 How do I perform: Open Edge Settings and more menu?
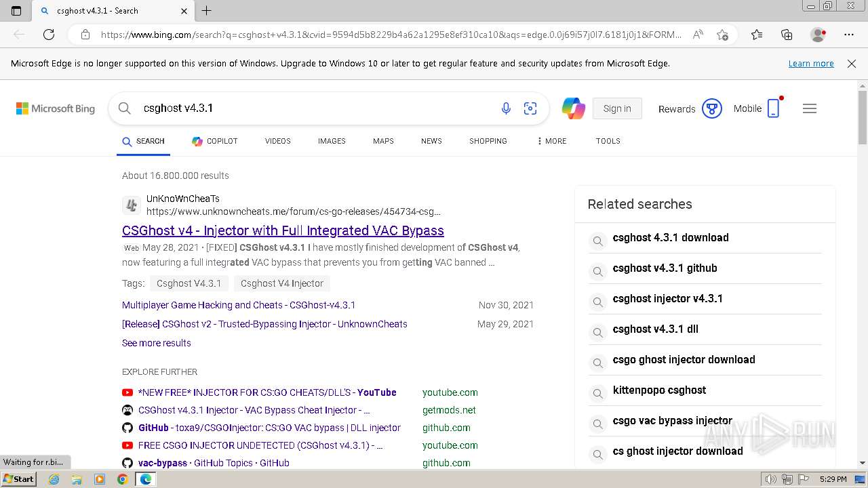tap(849, 35)
